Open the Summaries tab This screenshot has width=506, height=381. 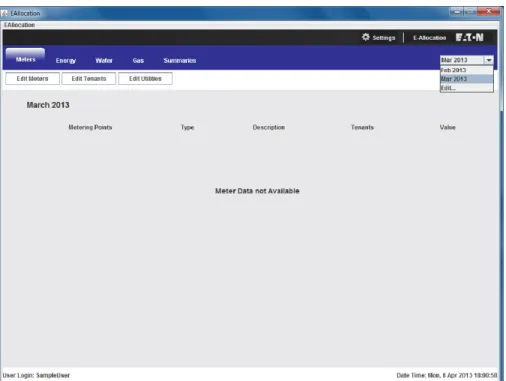tap(180, 60)
